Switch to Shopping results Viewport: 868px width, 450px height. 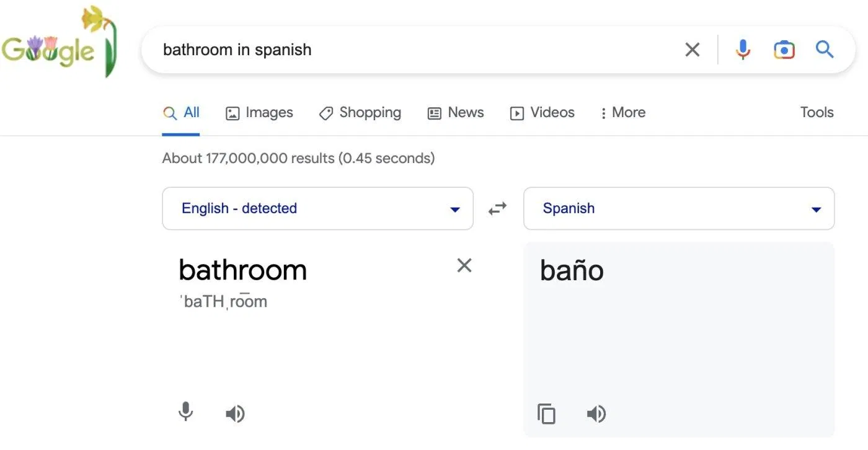pos(360,112)
